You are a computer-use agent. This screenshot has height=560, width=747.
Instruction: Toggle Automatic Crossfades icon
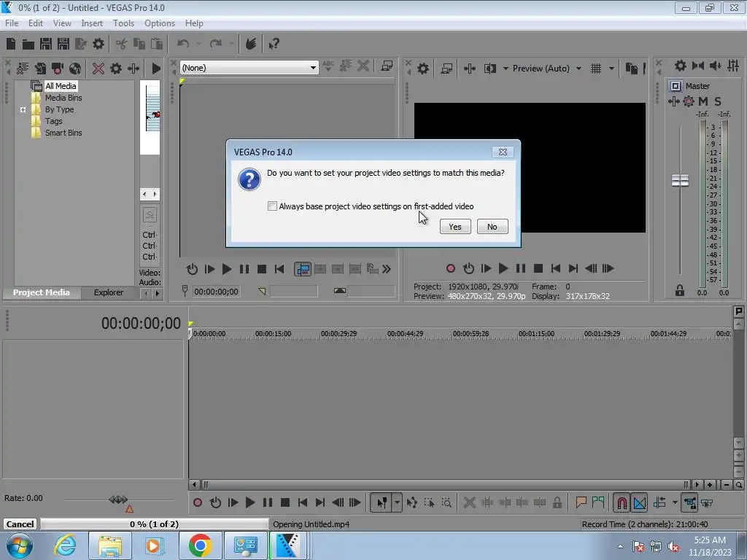click(x=640, y=502)
